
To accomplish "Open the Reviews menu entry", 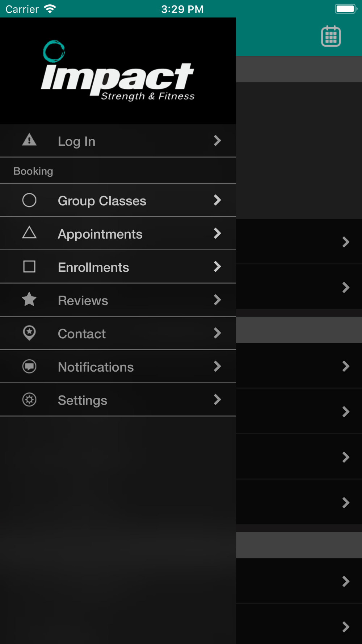I will [118, 300].
